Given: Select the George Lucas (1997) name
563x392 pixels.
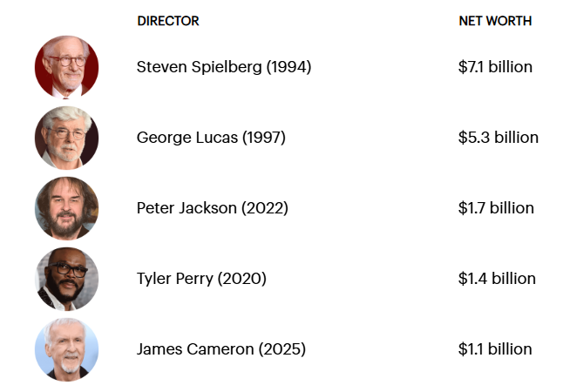Looking at the screenshot, I should (211, 138).
